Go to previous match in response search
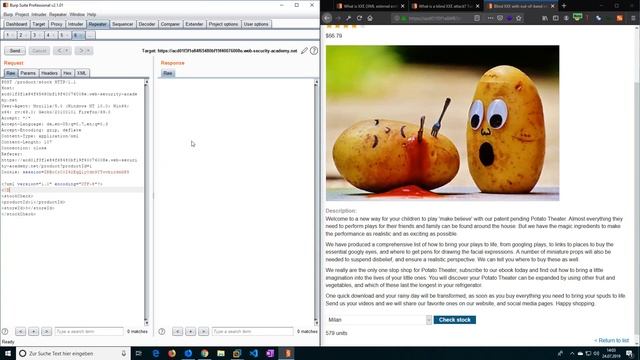Image resolution: width=640 pixels, height=360 pixels. click(178, 331)
